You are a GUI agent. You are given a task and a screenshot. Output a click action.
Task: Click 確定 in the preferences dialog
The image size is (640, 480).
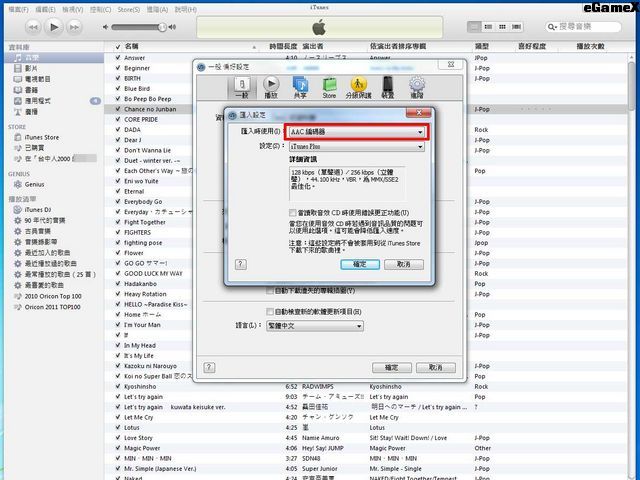tap(392, 367)
